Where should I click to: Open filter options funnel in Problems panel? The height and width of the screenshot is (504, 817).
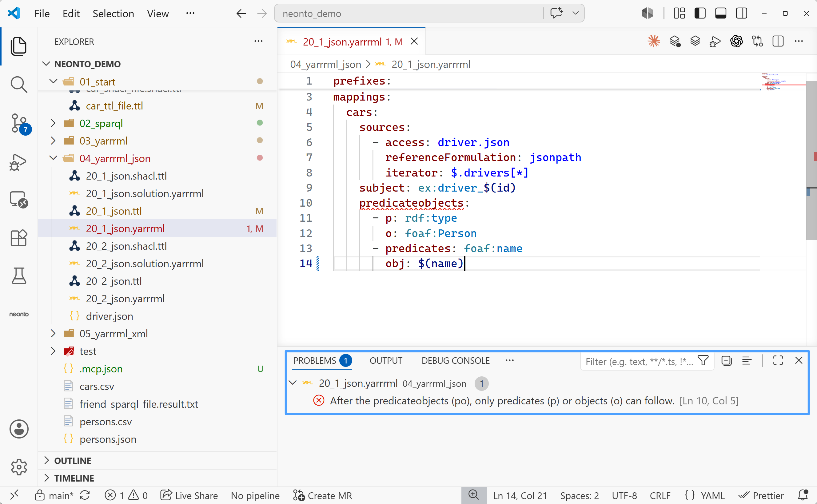703,361
